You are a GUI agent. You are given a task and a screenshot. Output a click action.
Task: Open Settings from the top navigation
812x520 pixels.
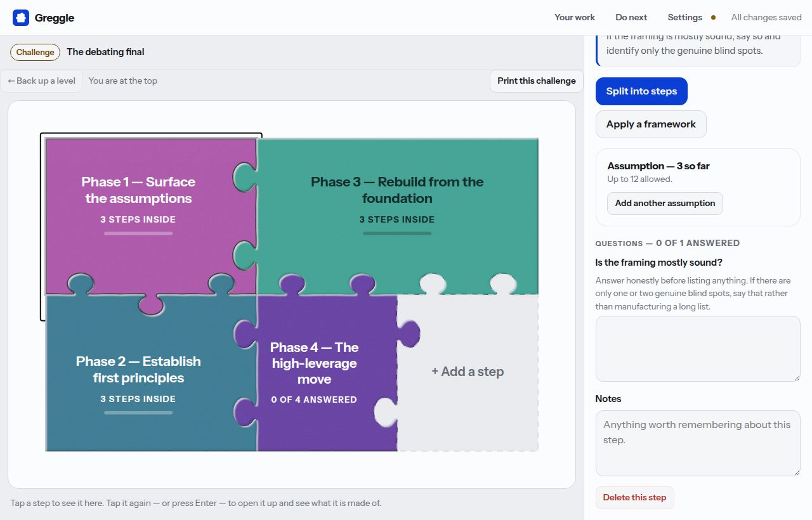coord(685,18)
